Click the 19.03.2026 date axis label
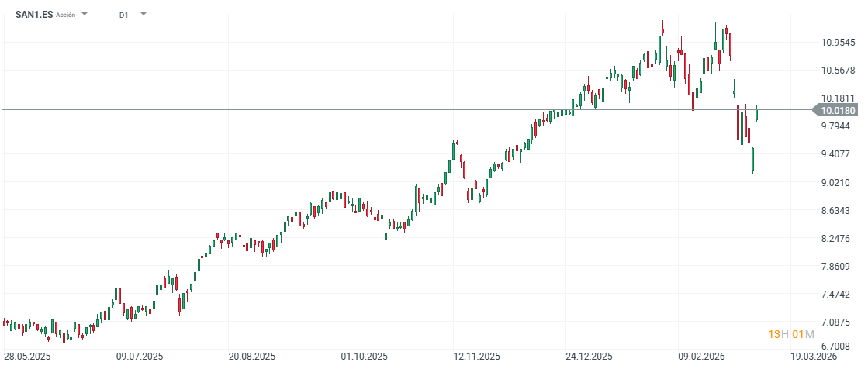 pos(814,357)
